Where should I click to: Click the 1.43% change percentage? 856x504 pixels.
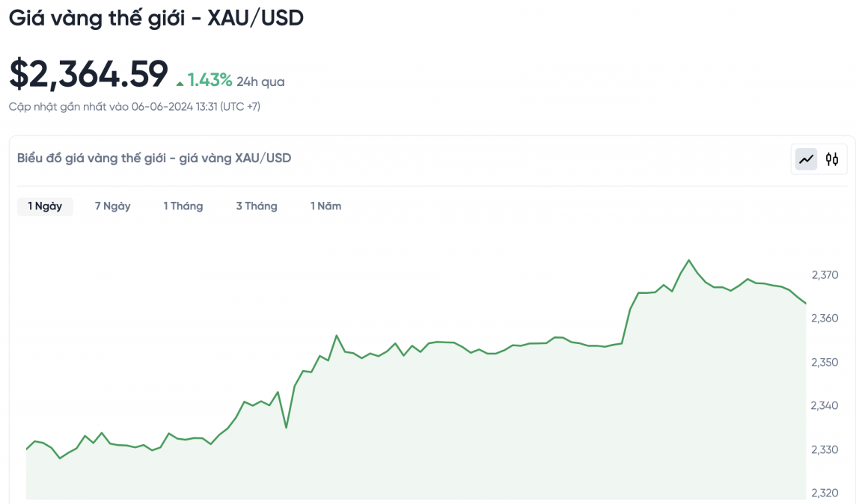pos(210,81)
